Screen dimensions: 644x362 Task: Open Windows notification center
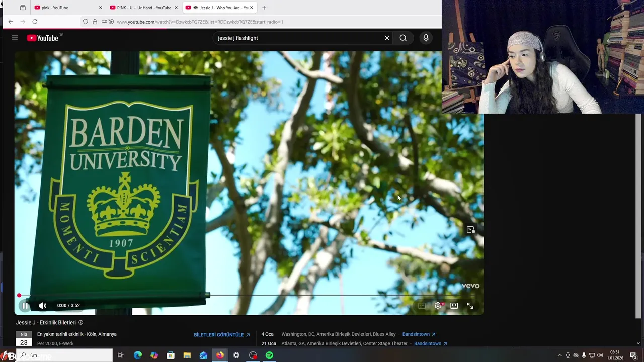[x=633, y=355]
